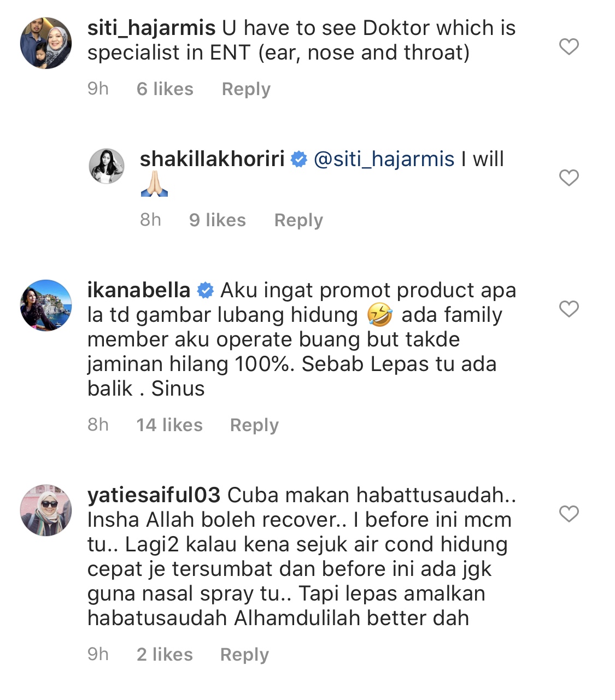Go to ikanabella's username link
Screen dimensions: 615x700
pyautogui.click(x=139, y=290)
